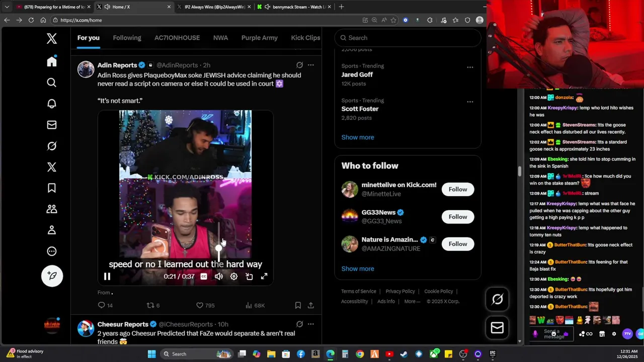Open Profile icon in X sidebar

pyautogui.click(x=52, y=230)
